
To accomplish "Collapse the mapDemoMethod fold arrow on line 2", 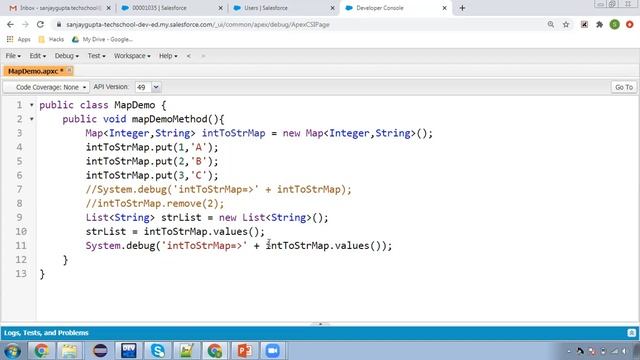I will (x=31, y=119).
